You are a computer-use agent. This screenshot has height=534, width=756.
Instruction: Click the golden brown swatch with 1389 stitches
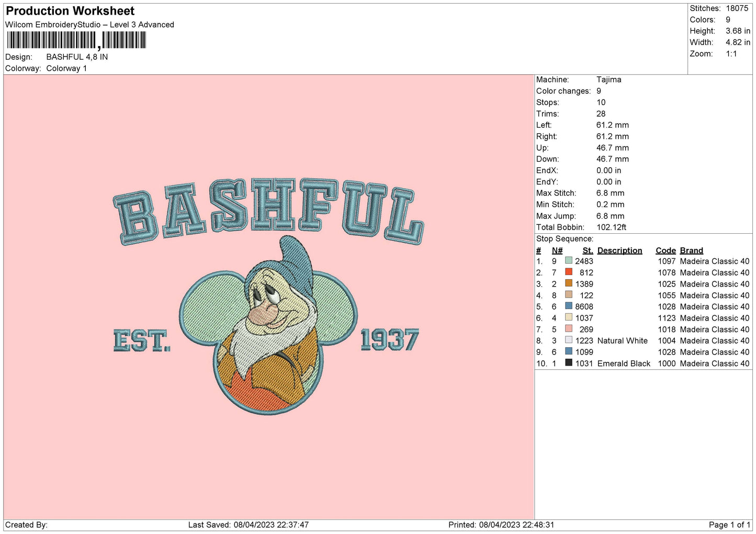(x=568, y=283)
